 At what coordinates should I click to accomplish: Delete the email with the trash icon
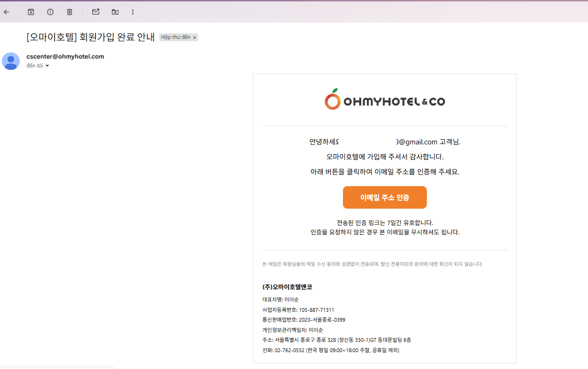(x=69, y=12)
